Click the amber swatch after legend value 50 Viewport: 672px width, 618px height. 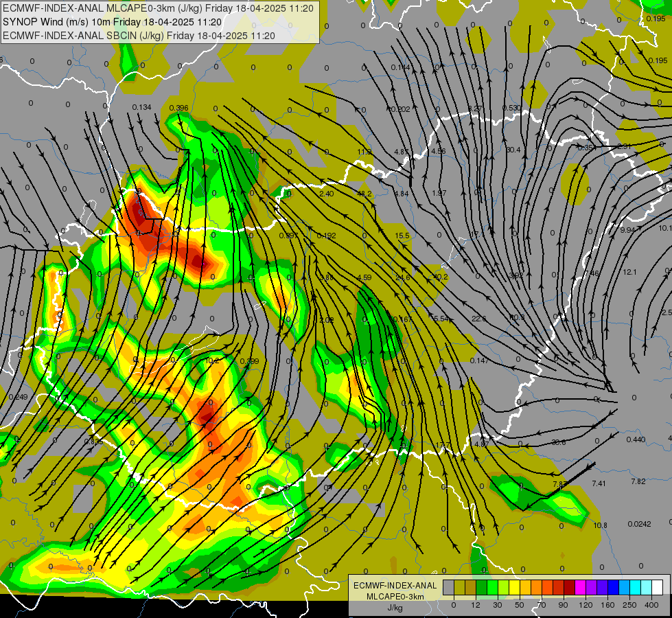click(x=526, y=588)
